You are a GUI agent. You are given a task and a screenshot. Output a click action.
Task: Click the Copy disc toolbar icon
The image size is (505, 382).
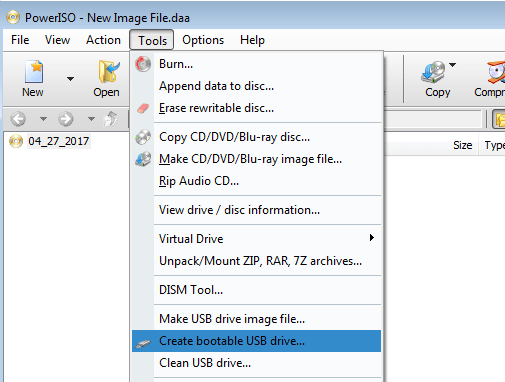point(433,72)
